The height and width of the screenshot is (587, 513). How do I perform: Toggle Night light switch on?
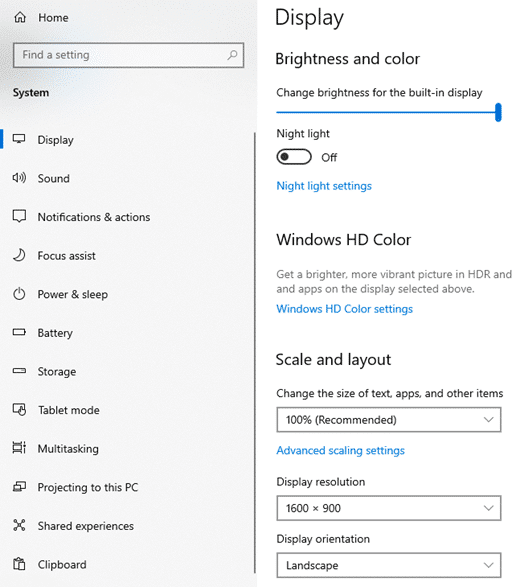(294, 157)
